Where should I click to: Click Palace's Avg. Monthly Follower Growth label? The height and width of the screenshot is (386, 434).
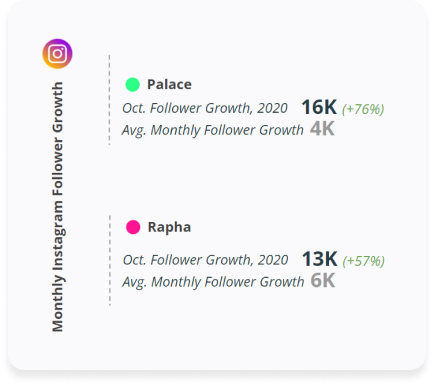(x=213, y=130)
